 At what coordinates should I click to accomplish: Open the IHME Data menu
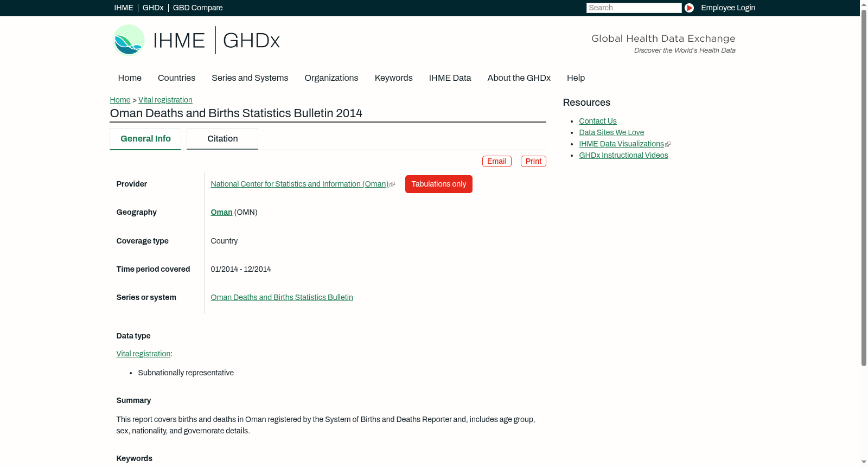(450, 78)
